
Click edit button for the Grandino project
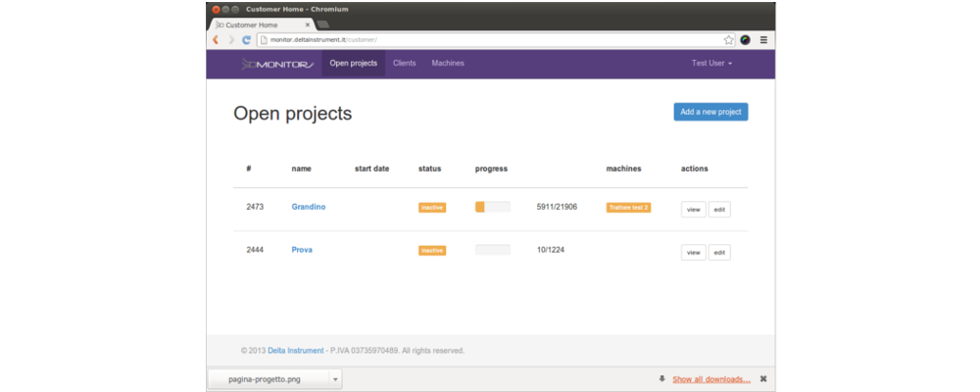coord(719,209)
